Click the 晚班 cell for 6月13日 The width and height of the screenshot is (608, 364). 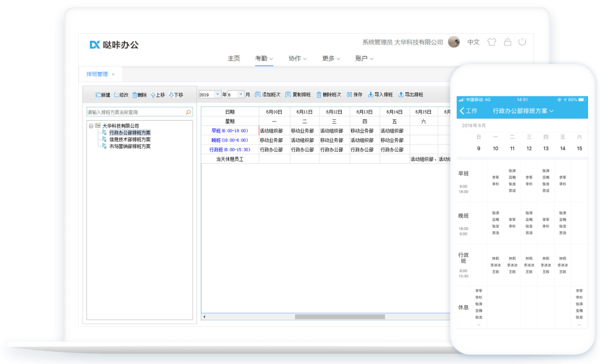pos(365,140)
